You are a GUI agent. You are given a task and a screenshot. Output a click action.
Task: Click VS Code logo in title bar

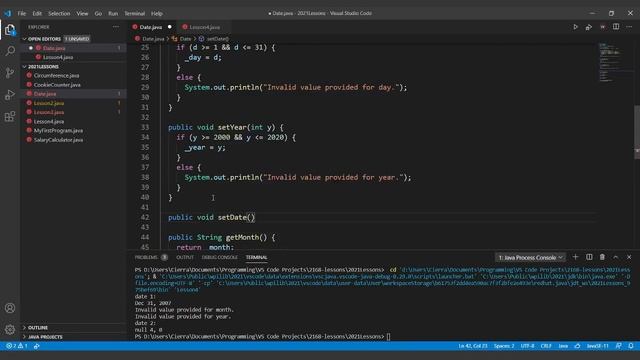tap(8, 13)
